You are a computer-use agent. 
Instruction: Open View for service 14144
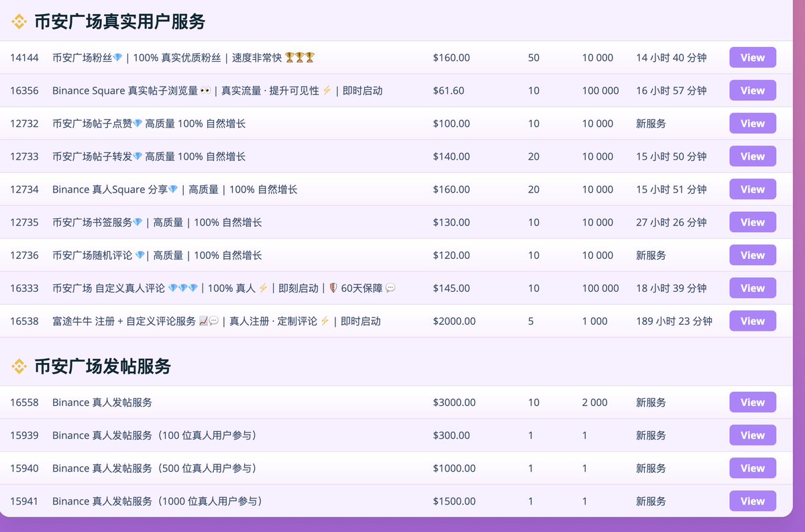point(753,58)
